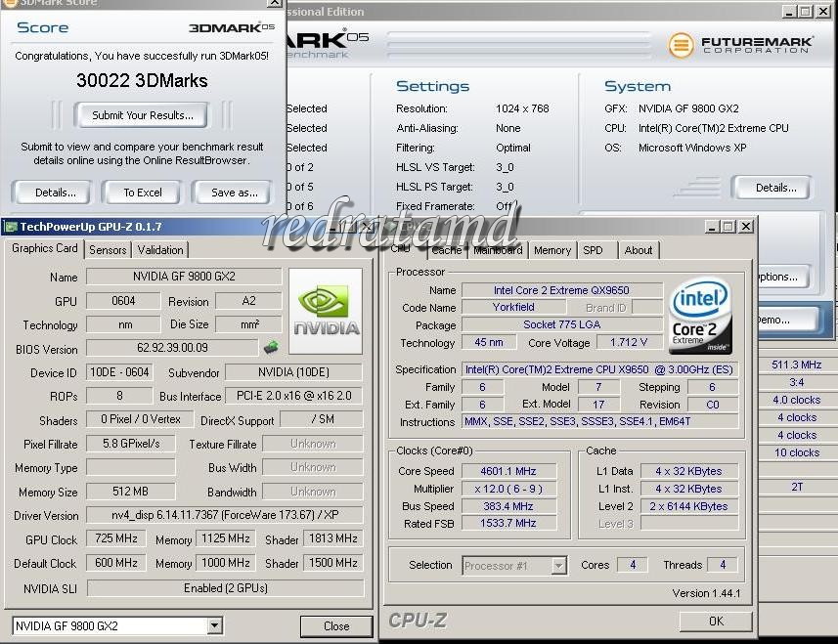Click the Subvendor value NVIDIA (10DE)
Viewport: 838px width, 644px height.
coord(293,372)
